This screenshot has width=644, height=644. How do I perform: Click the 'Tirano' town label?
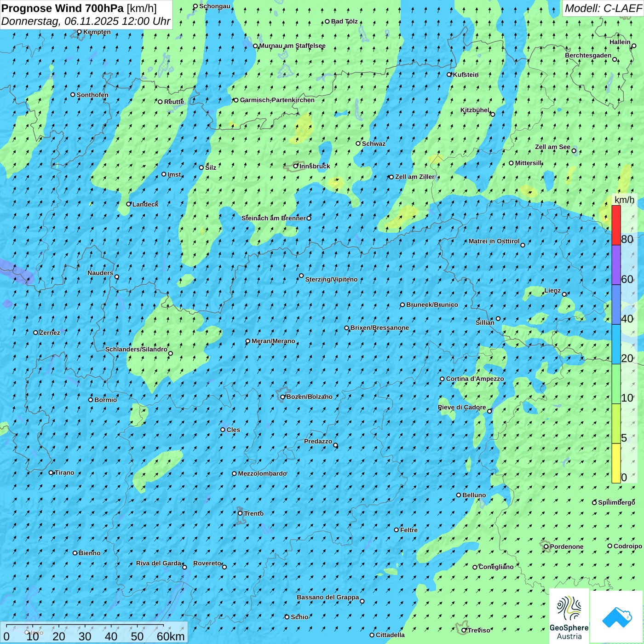[64, 472]
